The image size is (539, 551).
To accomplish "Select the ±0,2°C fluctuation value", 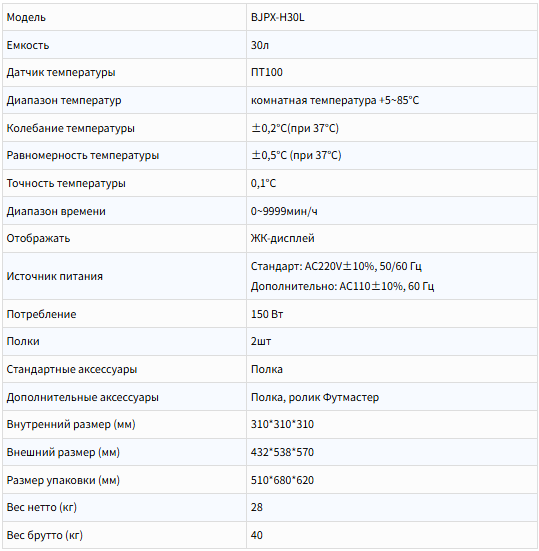I will pos(294,128).
